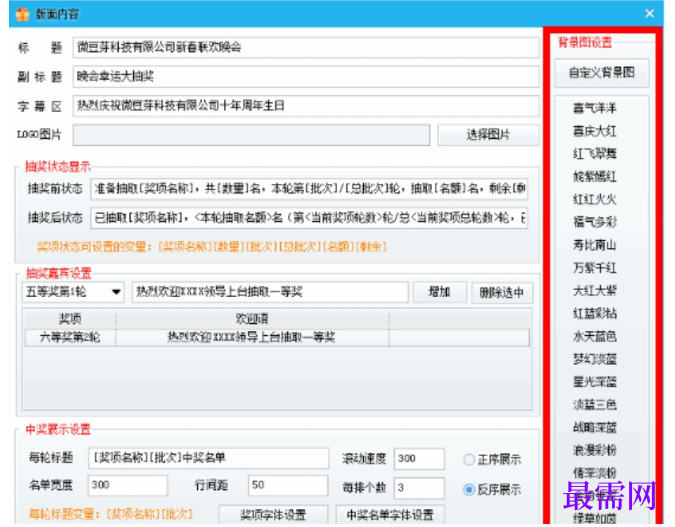Select the 正序展示 radio button

point(469,460)
